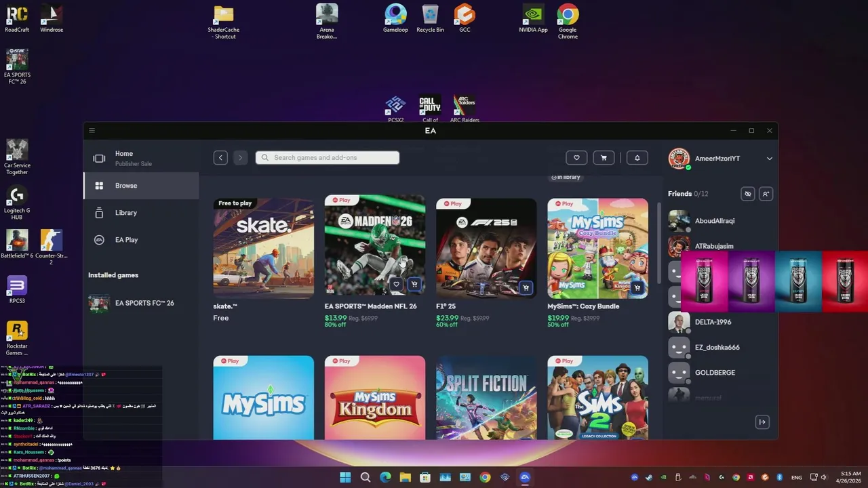Click the MySims: Cozy Bundle title
Viewport: 868px width, 488px height.
coord(583,306)
